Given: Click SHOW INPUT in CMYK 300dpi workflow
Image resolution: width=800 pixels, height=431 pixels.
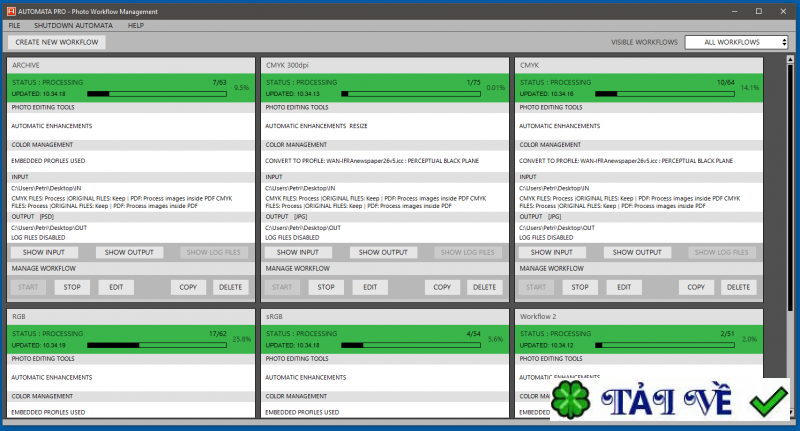Looking at the screenshot, I should pos(298,252).
